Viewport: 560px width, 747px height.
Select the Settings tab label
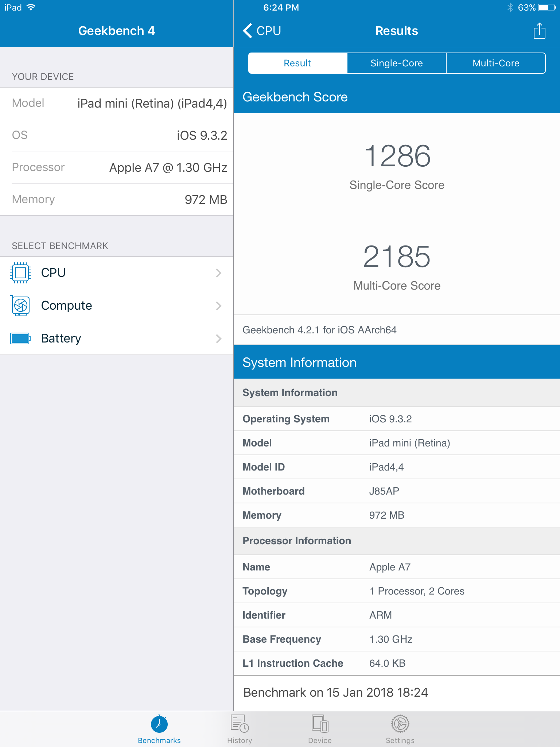400,740
